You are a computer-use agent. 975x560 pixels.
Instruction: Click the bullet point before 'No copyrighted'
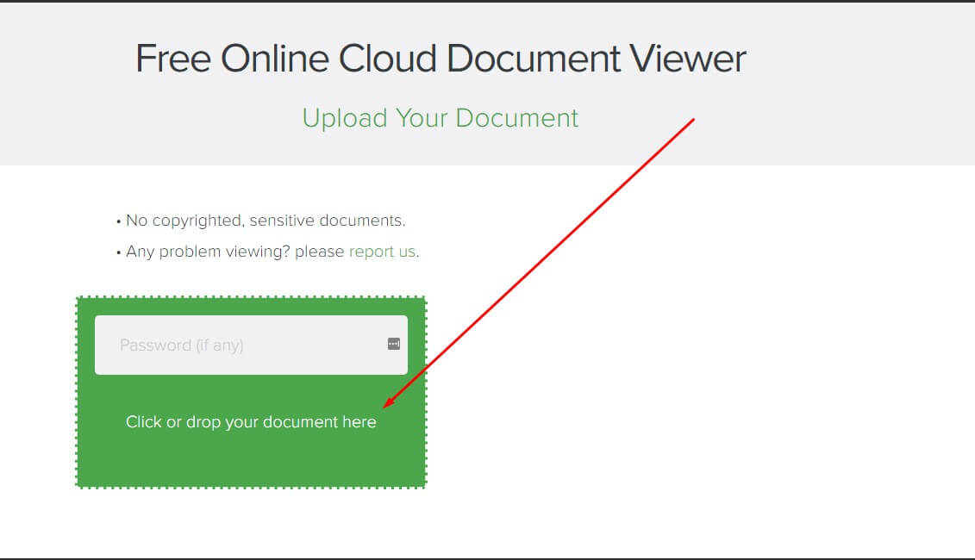tap(118, 221)
